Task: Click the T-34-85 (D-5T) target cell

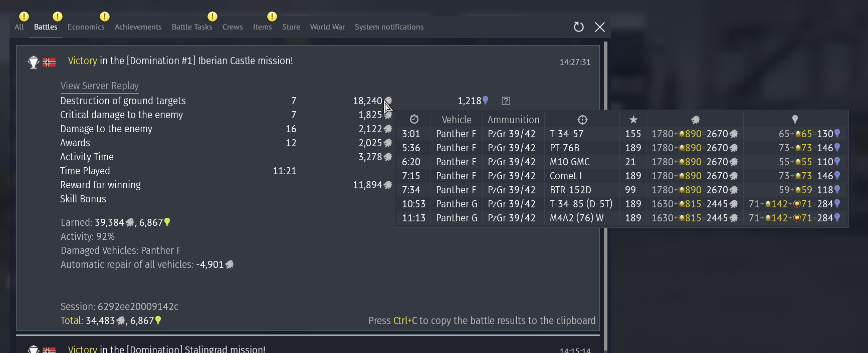Action: click(581, 204)
